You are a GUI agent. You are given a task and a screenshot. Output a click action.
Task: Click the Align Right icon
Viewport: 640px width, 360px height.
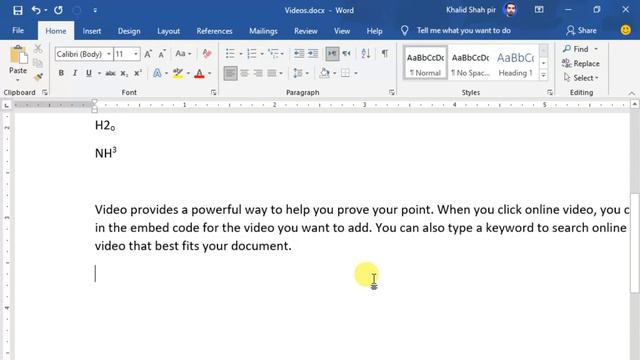pos(258,73)
